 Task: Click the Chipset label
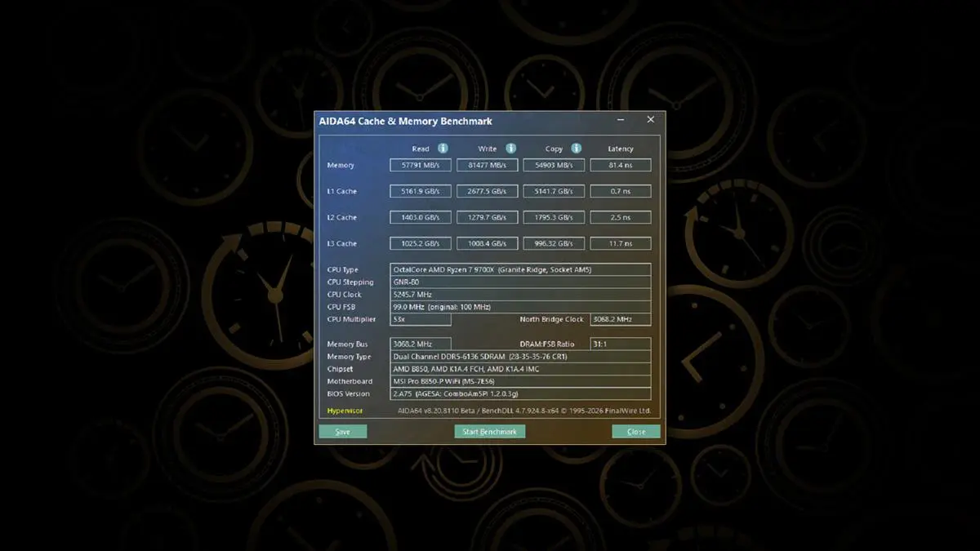(340, 369)
